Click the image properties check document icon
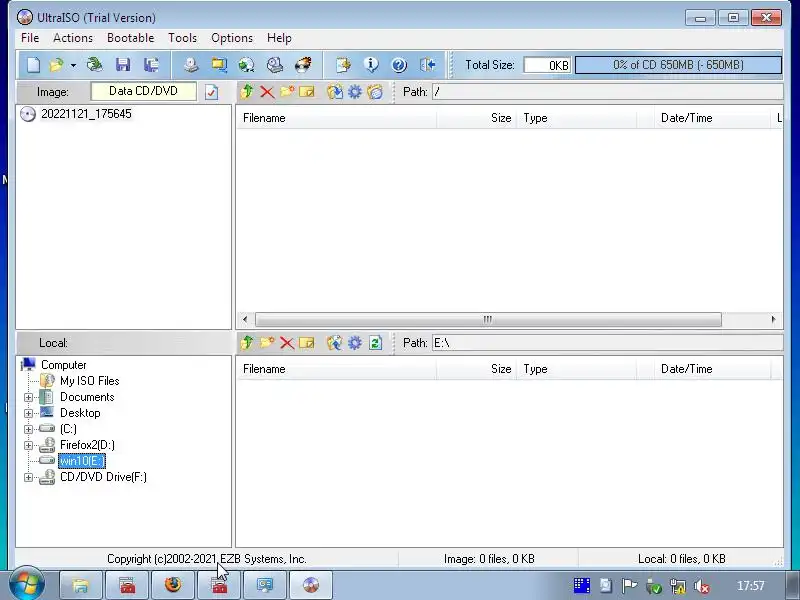This screenshot has width=800, height=600. pyautogui.click(x=211, y=92)
